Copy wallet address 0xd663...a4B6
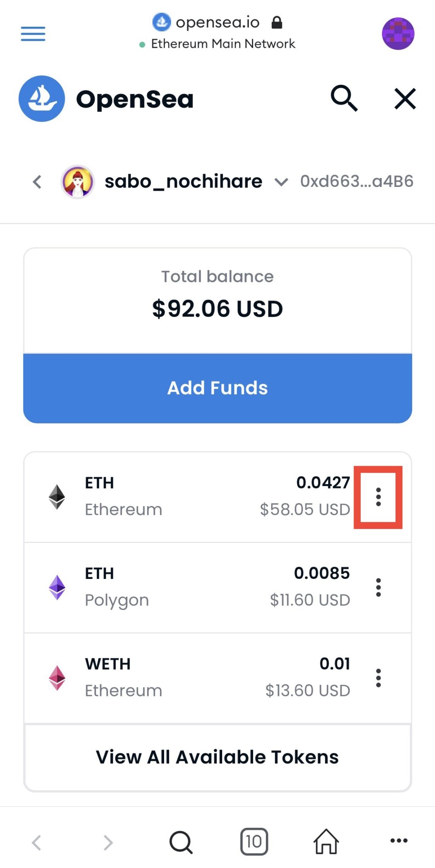435x868 pixels. coord(357,181)
